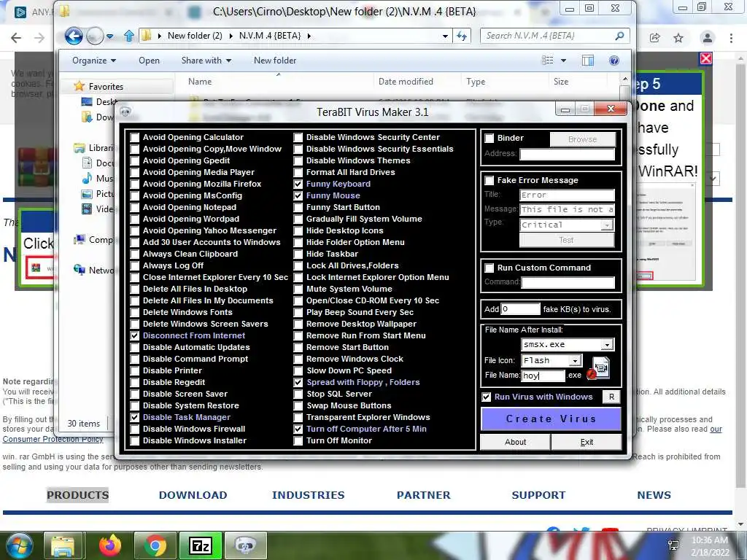Click the Test button under Fake Error

[566, 241]
